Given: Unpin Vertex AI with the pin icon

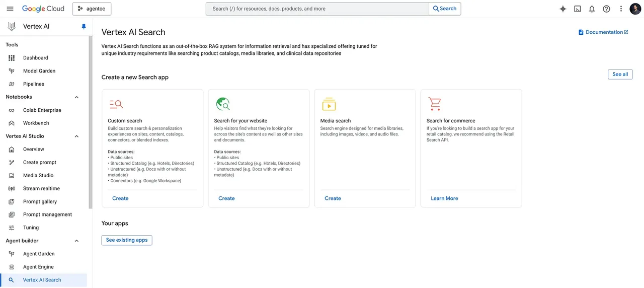Looking at the screenshot, I should [x=84, y=27].
